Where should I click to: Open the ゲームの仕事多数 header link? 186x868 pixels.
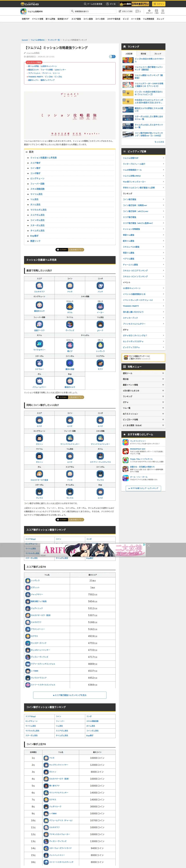click(x=93, y=4)
